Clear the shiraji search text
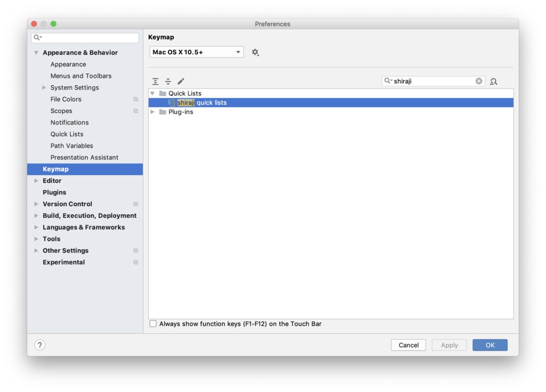Viewport: 546px width, 392px height. tap(479, 81)
